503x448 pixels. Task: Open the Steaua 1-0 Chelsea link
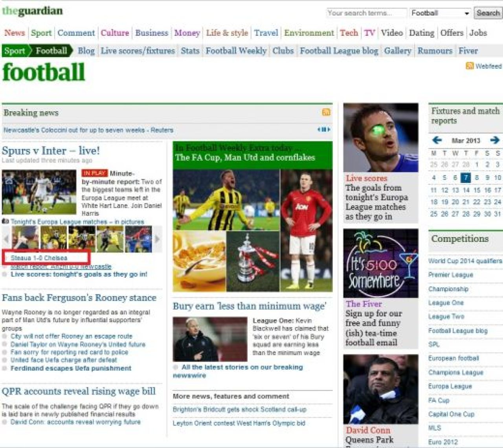click(x=39, y=258)
